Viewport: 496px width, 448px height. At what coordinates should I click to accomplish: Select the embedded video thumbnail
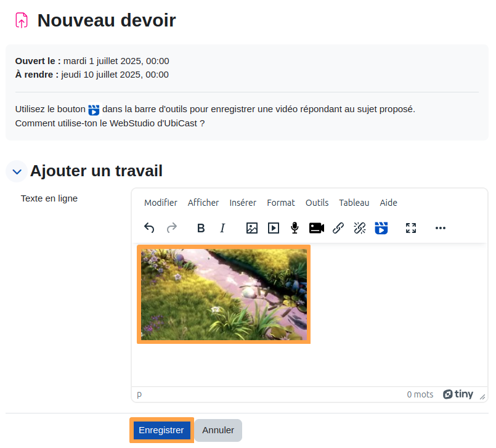point(224,294)
